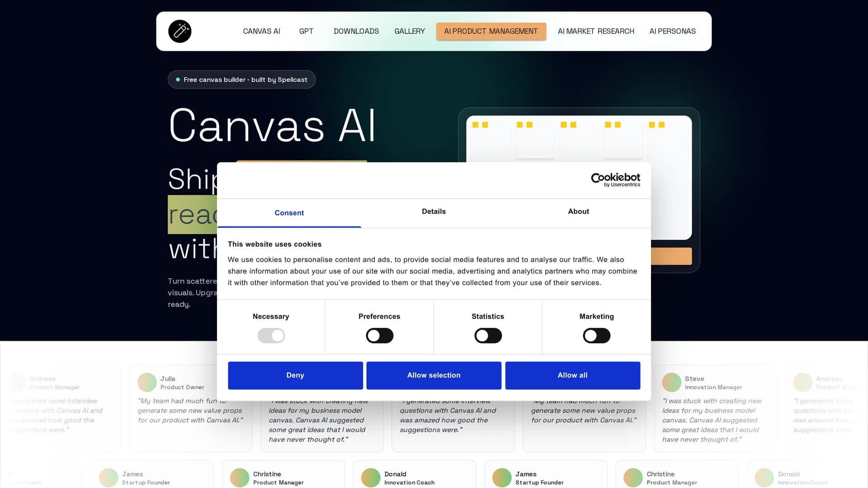Open the GALLERY nav item
The width and height of the screenshot is (868, 488).
(410, 31)
